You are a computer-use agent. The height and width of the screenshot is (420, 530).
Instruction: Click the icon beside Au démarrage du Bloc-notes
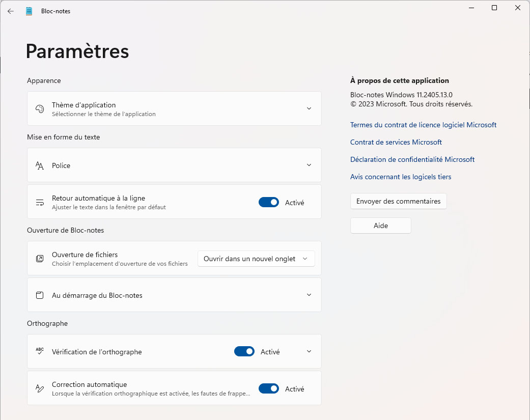click(x=40, y=295)
